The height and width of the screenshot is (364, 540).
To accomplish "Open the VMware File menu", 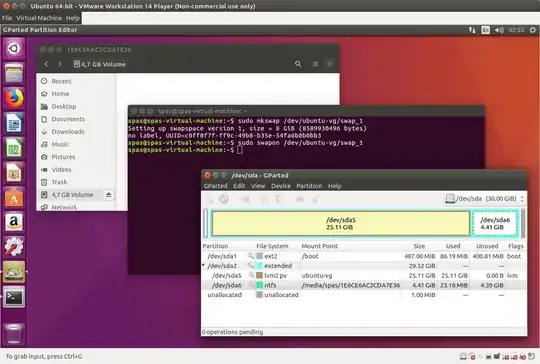I will click(7, 18).
